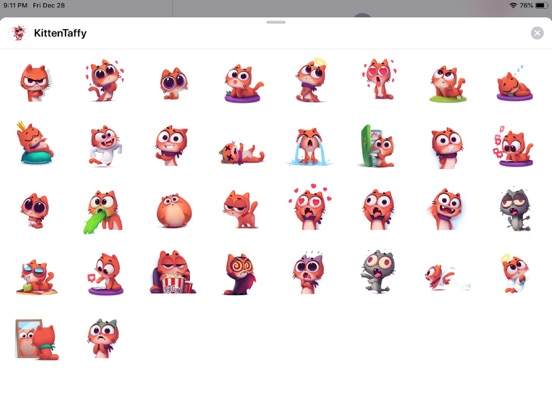Viewport: 552px width, 414px height.
Task: Select the hypnotized spiral-eyed kitten sticker
Action: (x=240, y=274)
